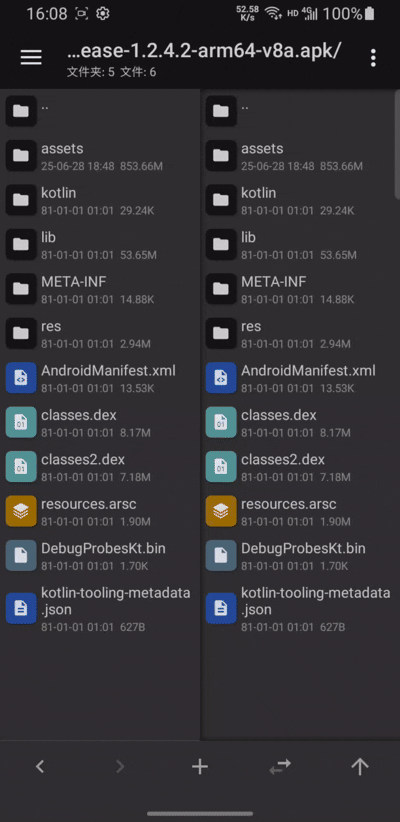
Task: Open the assets folder in left pane
Action: click(100, 156)
